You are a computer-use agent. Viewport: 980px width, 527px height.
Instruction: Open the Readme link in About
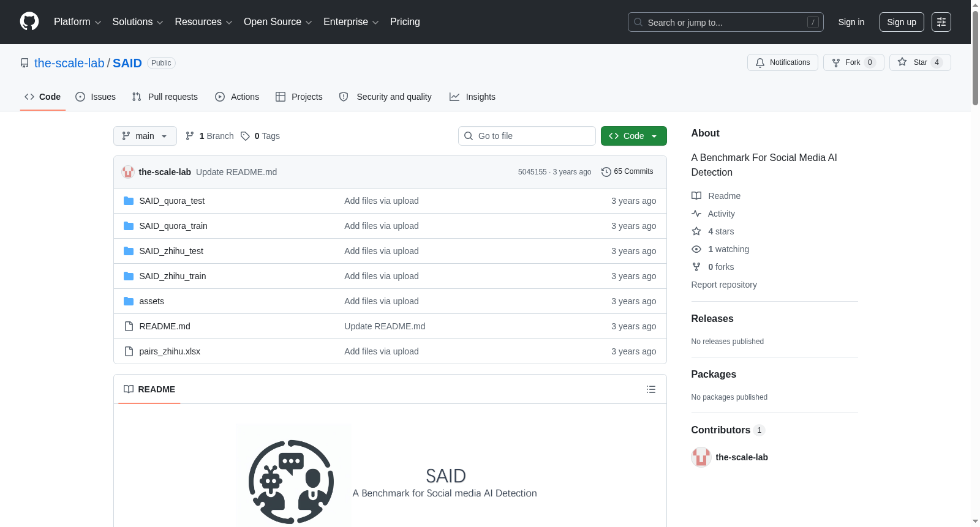(x=716, y=196)
